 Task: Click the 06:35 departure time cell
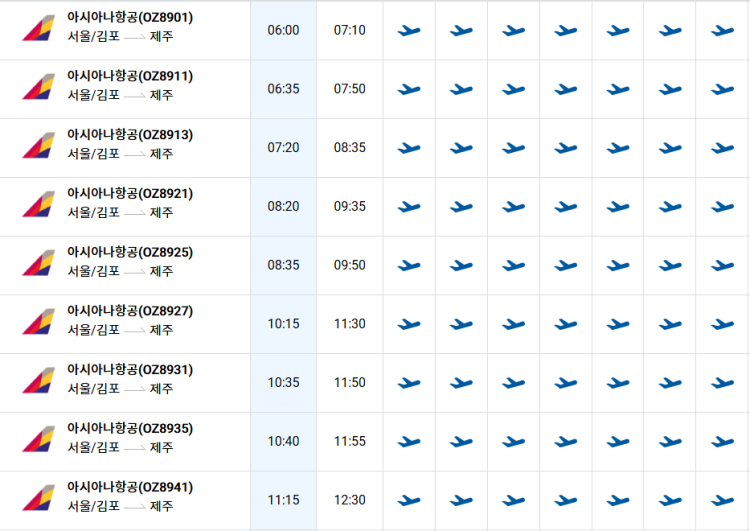[x=283, y=89]
